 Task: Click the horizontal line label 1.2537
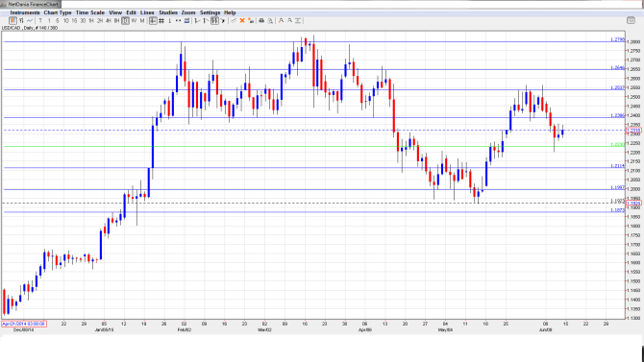(617, 87)
